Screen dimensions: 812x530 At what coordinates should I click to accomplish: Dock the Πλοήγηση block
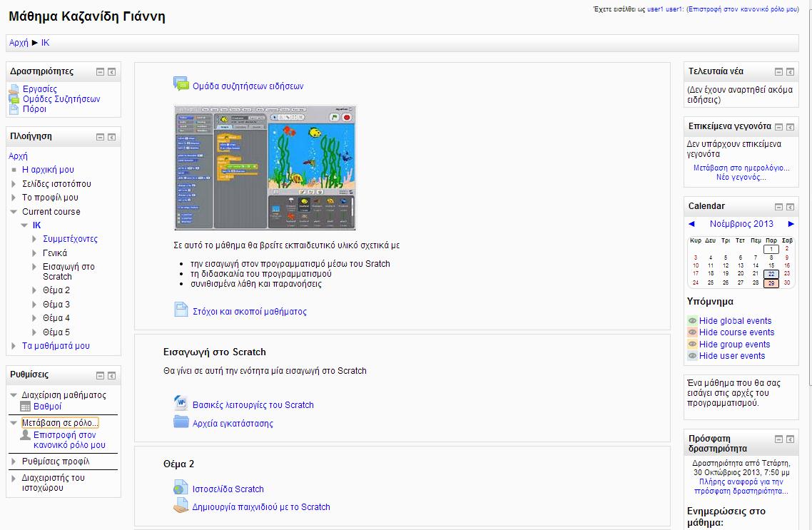pyautogui.click(x=111, y=137)
